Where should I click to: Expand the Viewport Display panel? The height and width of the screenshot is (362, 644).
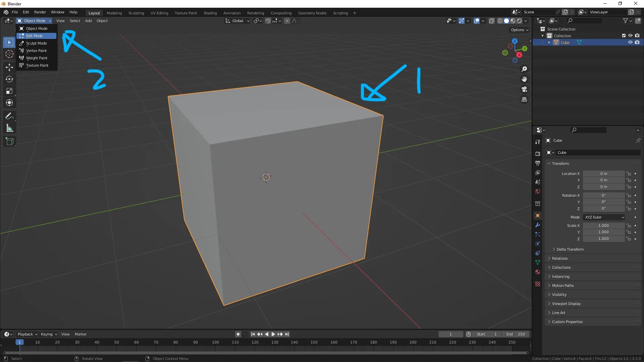tap(566, 304)
